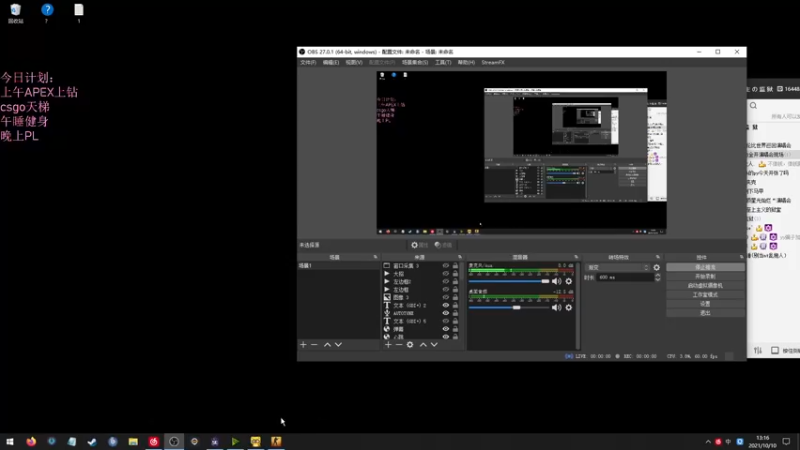Open transition properties gear in 转场特效 panel
The height and width of the screenshot is (450, 800).
tap(657, 267)
